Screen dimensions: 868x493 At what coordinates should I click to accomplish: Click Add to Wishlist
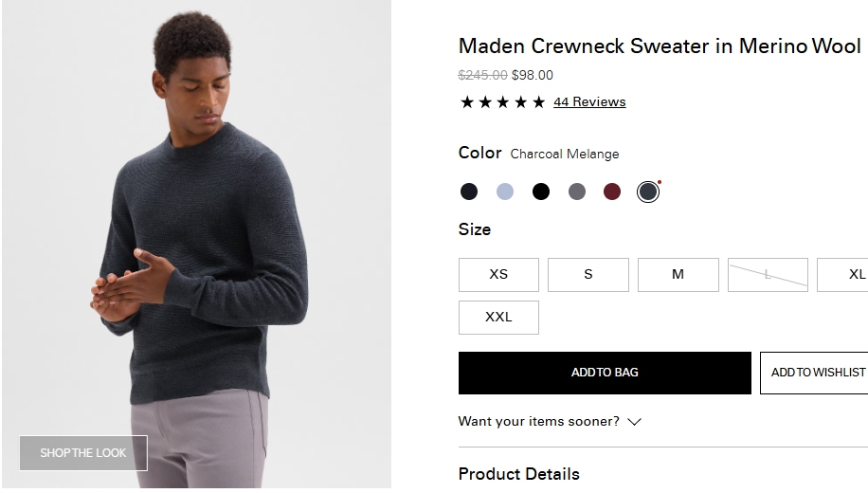(x=815, y=373)
